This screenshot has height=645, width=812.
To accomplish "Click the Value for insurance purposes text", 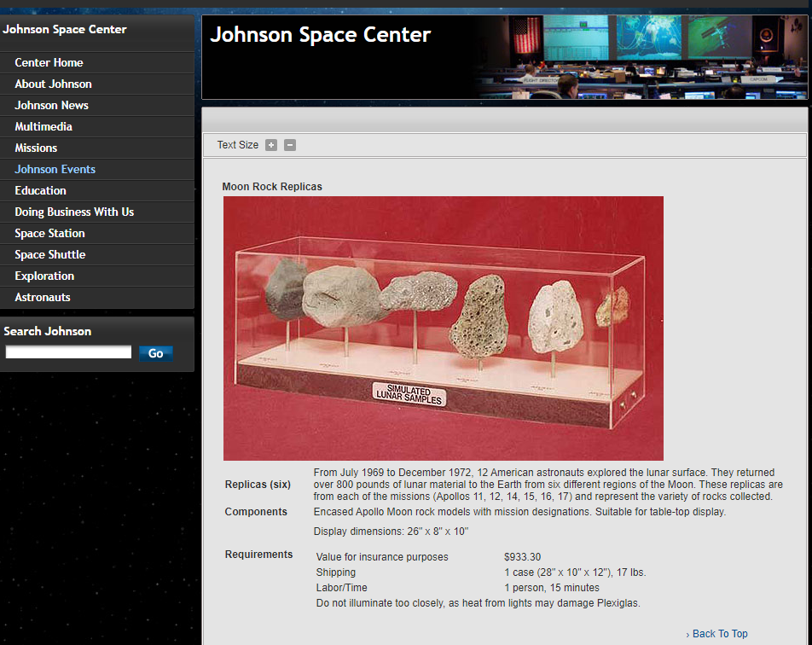I will click(x=382, y=557).
